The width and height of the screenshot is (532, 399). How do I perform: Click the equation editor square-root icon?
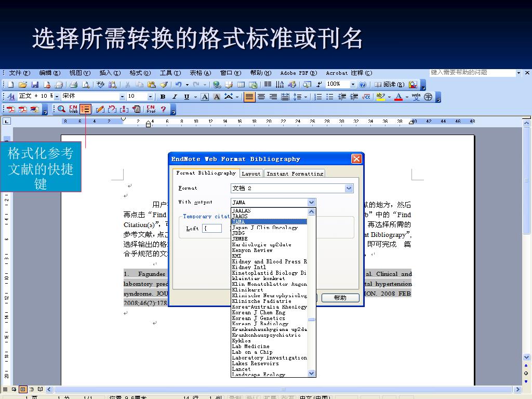pyautogui.click(x=366, y=97)
